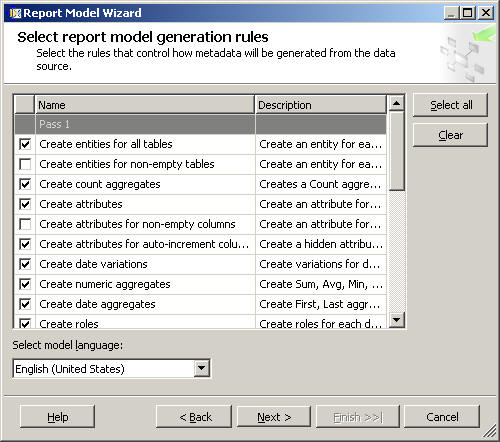
Task: Uncheck Create numeric aggregates checkbox
Action: pyautogui.click(x=25, y=284)
